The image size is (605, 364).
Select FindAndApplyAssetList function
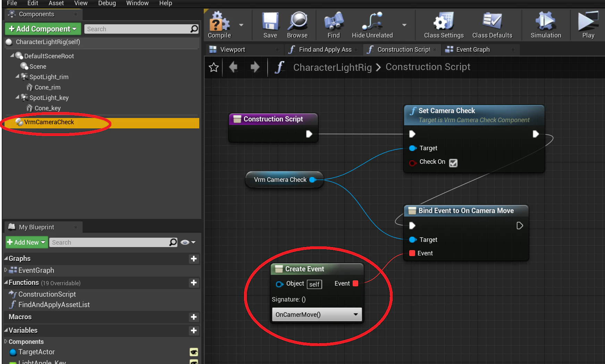[54, 305]
